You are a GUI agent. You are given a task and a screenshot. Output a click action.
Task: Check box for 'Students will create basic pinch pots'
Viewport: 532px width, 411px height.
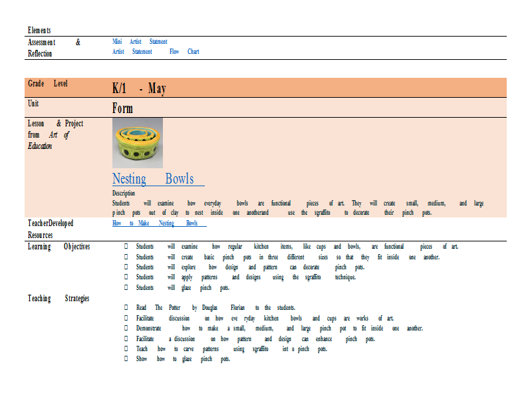(x=126, y=257)
